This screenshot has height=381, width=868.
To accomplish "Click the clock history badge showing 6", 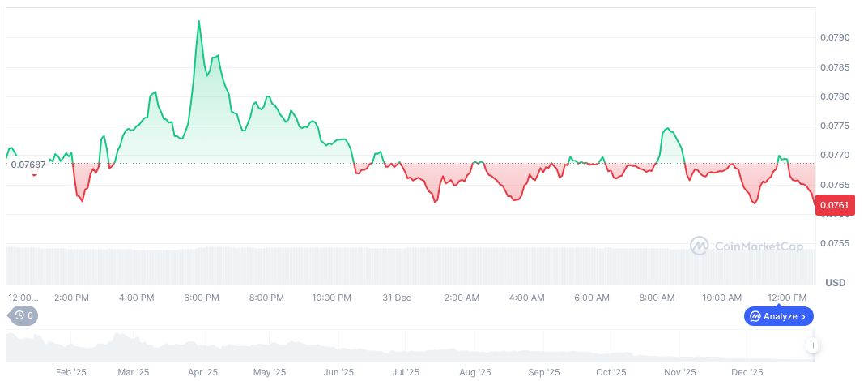I will pos(23,315).
